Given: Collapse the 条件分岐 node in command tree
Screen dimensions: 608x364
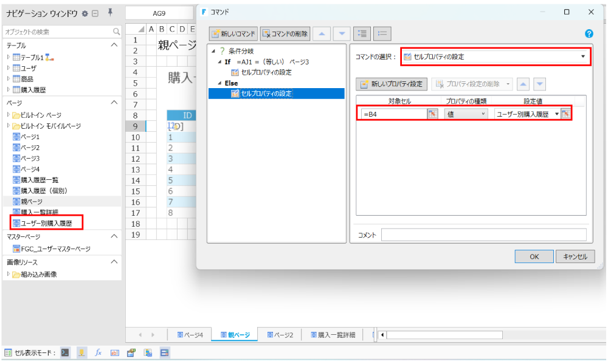Looking at the screenshot, I should click(x=213, y=51).
